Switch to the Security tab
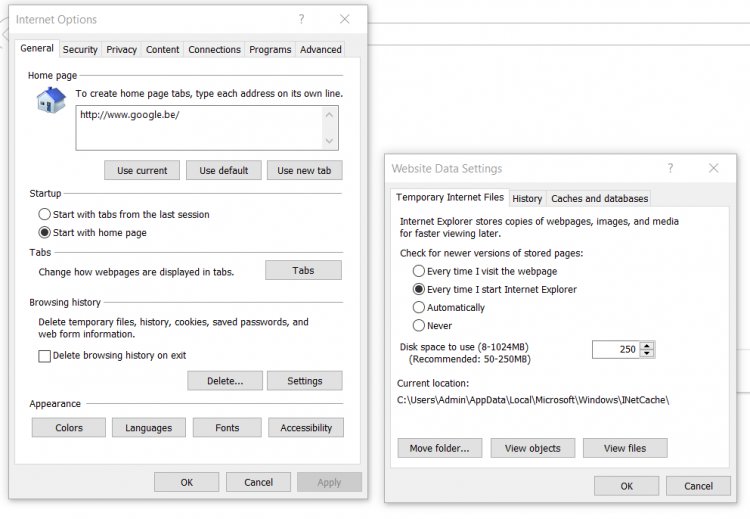The height and width of the screenshot is (519, 750). (80, 49)
